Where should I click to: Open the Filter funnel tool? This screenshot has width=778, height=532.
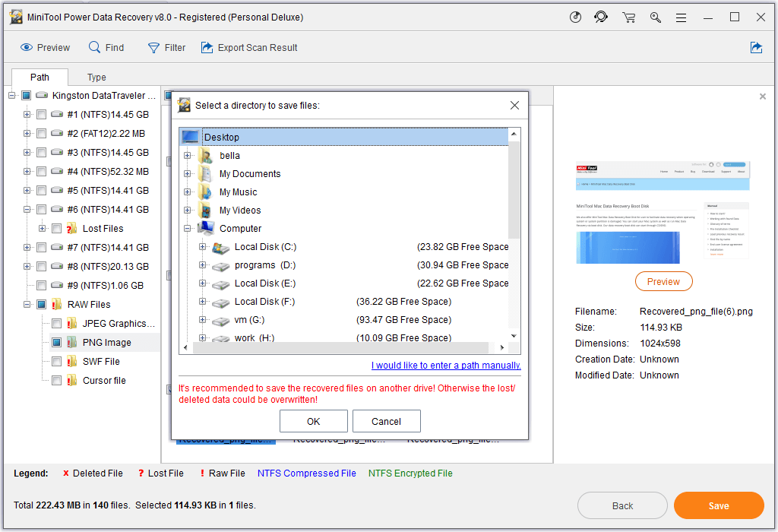pyautogui.click(x=166, y=48)
